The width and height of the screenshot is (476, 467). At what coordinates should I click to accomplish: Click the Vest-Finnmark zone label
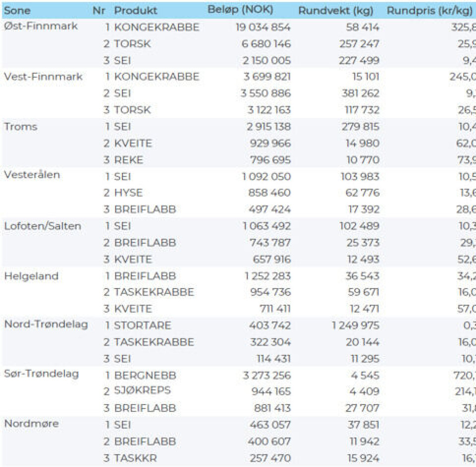(43, 77)
